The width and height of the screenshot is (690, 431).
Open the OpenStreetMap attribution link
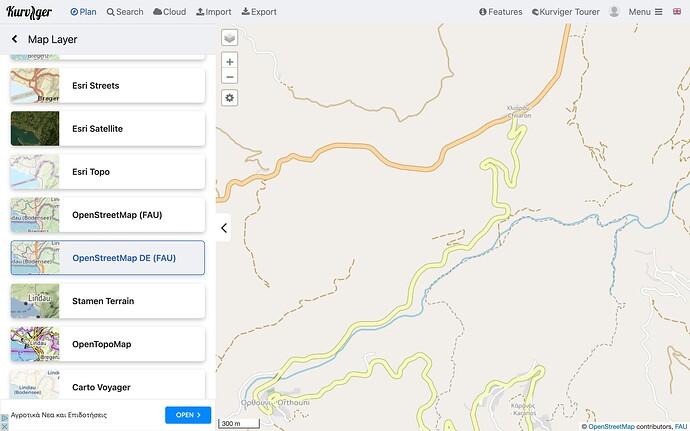(x=611, y=426)
